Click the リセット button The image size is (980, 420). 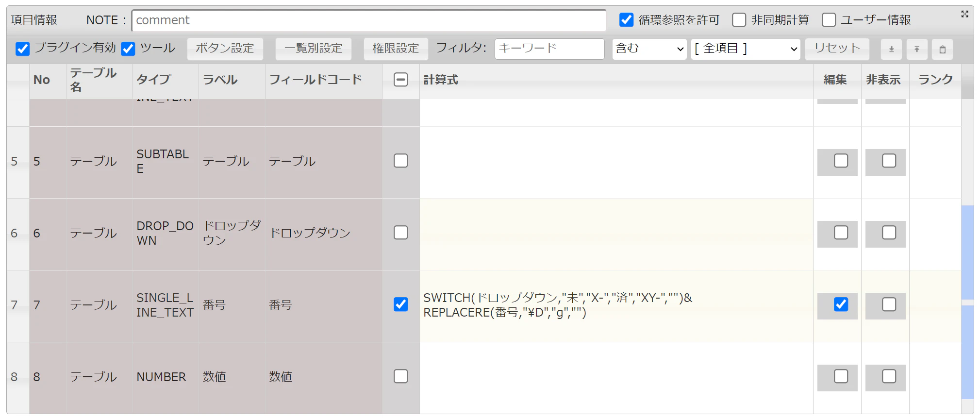837,49
